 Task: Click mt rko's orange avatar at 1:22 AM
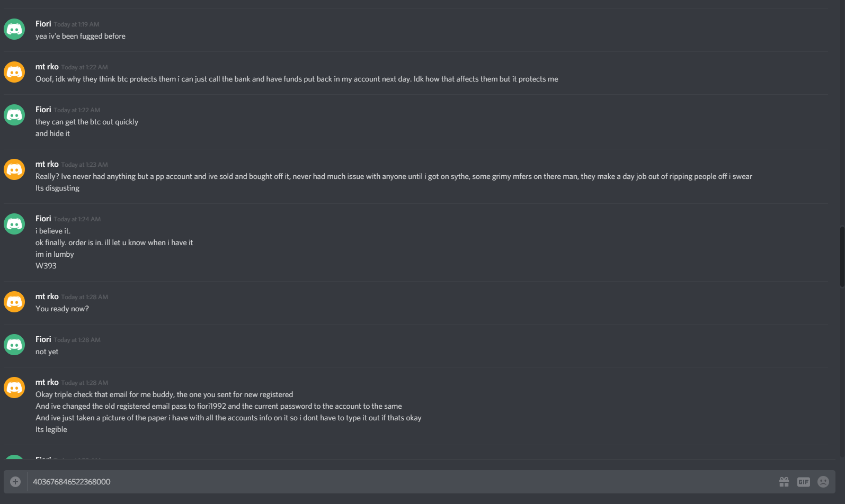pyautogui.click(x=14, y=72)
